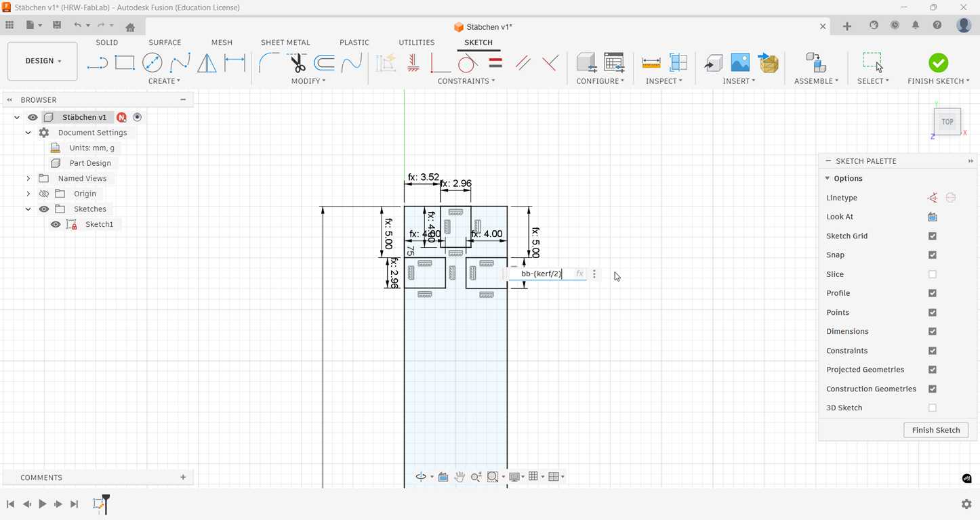Expand the Named Views folder
The height and width of the screenshot is (520, 980).
tap(28, 178)
